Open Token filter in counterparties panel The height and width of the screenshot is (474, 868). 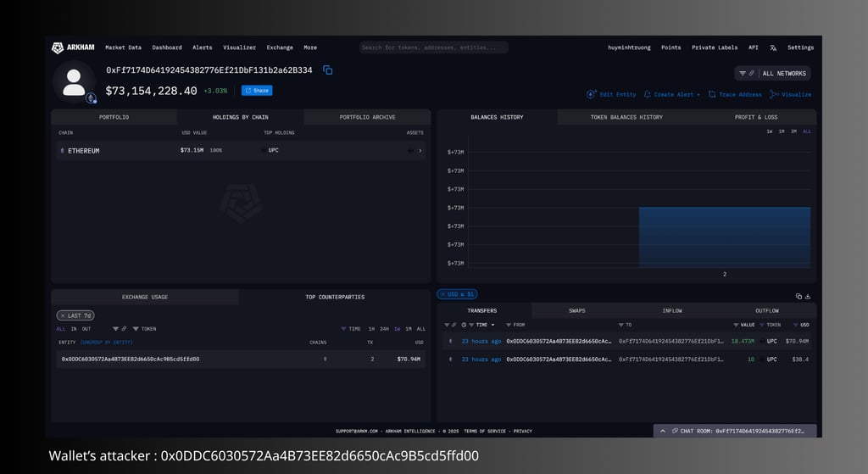click(x=136, y=329)
